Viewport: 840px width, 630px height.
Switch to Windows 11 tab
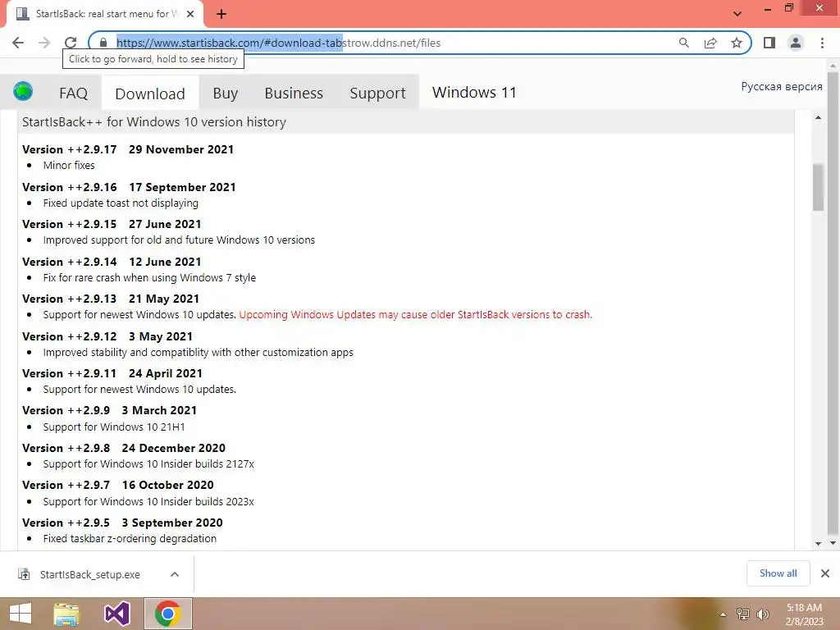474,93
